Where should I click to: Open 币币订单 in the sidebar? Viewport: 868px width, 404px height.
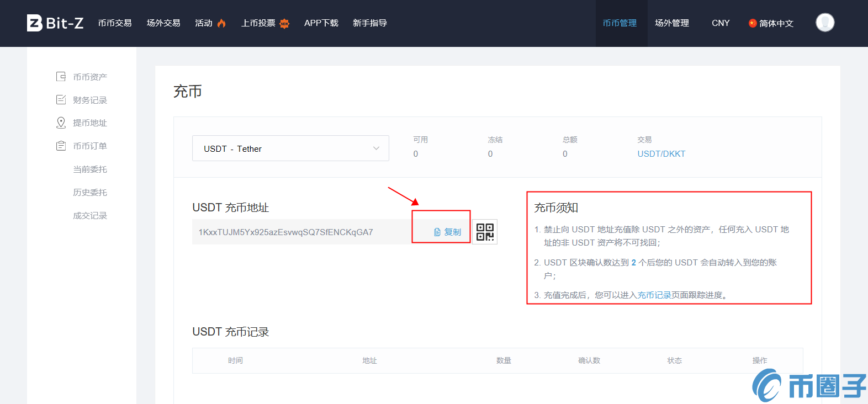[90, 146]
